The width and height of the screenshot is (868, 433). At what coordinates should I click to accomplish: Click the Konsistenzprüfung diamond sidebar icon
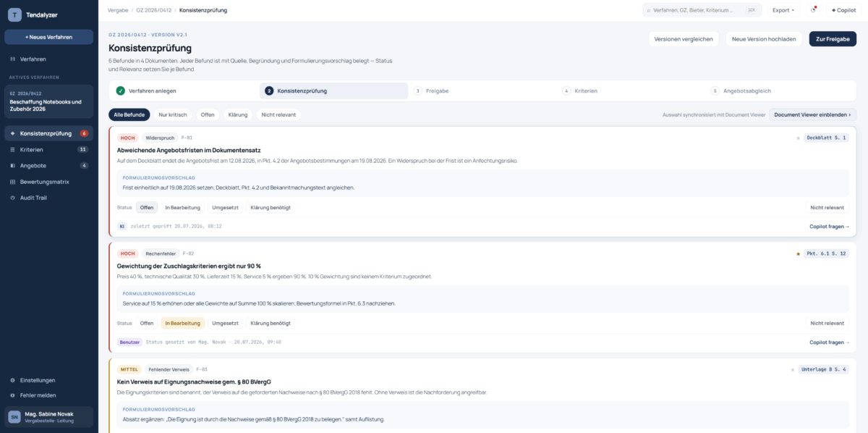coord(13,133)
